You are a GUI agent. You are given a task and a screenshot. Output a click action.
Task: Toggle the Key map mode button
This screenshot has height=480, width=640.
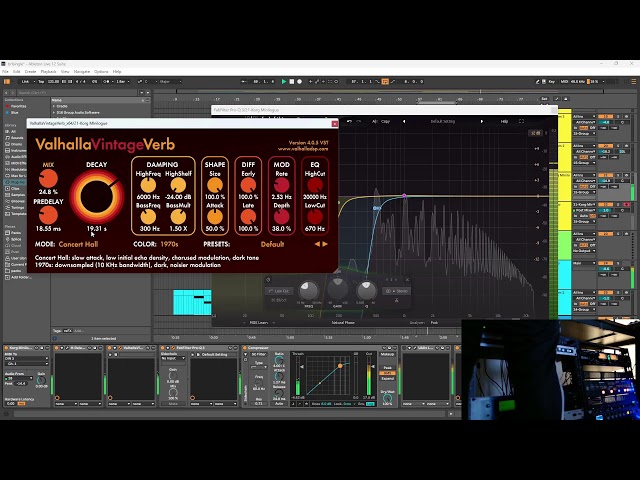[x=552, y=82]
